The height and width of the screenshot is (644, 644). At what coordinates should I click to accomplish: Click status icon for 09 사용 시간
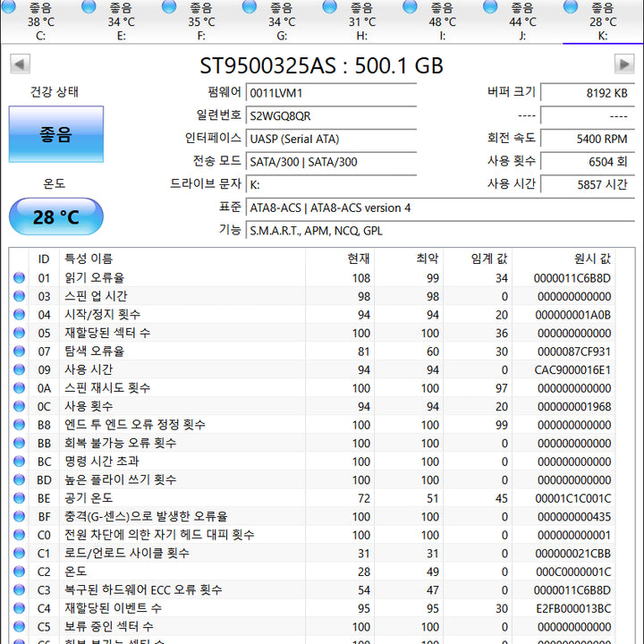pyautogui.click(x=20, y=369)
